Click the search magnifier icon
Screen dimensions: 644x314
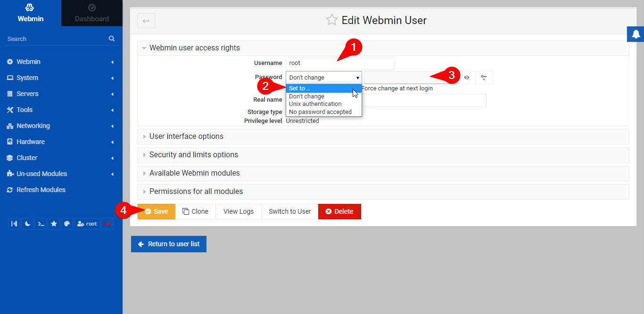point(112,39)
